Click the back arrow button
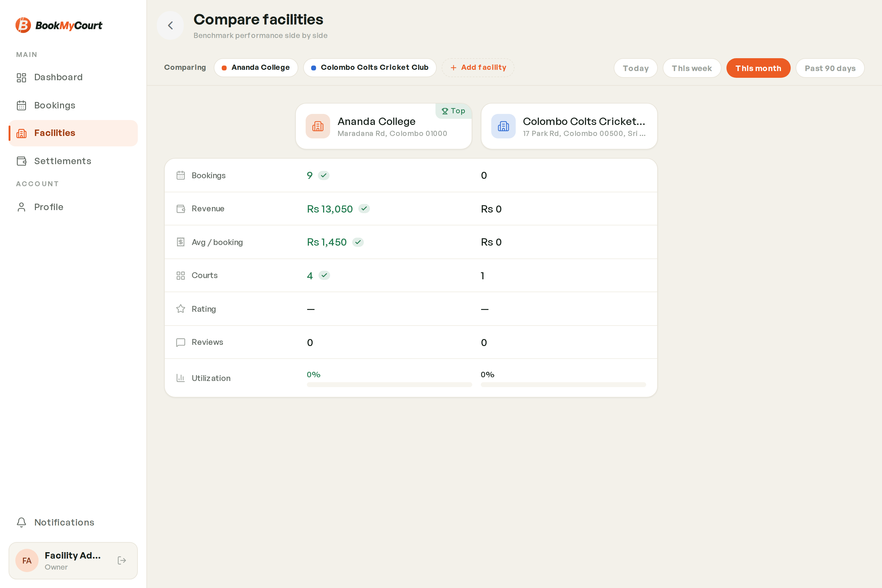Image resolution: width=882 pixels, height=588 pixels. 170,25
